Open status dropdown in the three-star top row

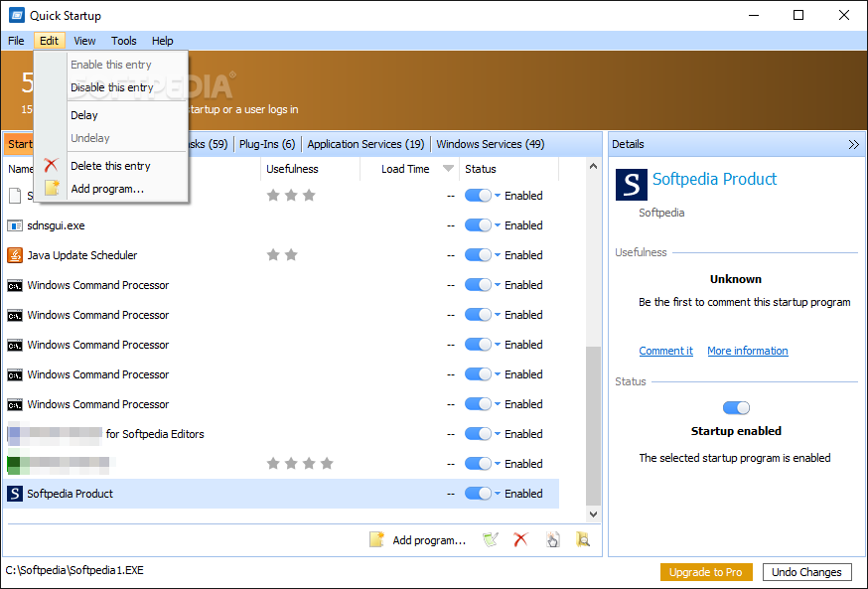[498, 196]
